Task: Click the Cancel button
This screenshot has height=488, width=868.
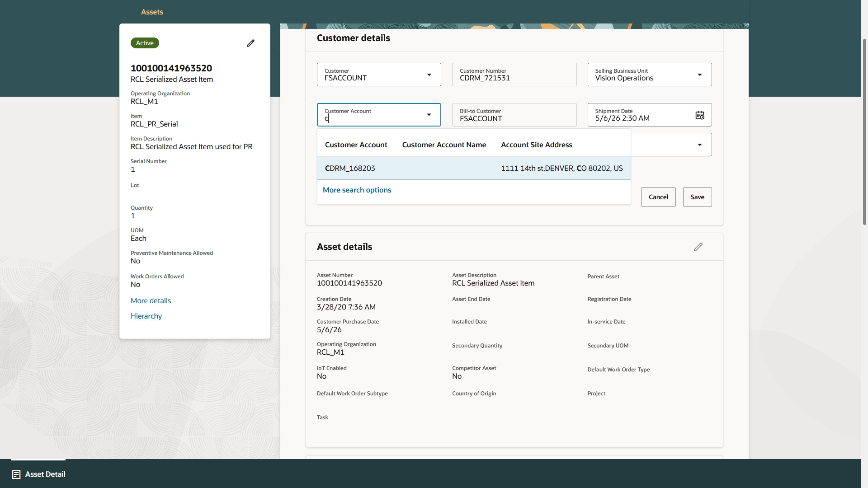Action: pyautogui.click(x=658, y=197)
